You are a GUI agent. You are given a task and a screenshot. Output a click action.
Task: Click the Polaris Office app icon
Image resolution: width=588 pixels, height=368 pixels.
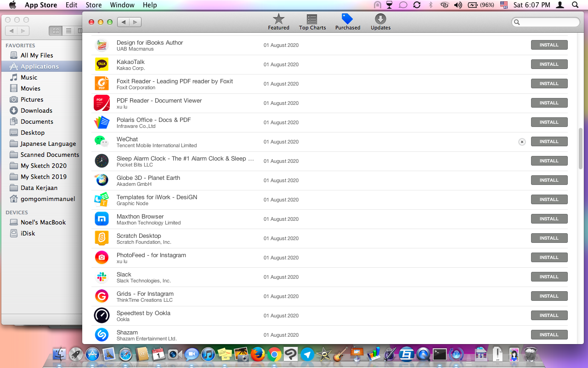point(102,122)
